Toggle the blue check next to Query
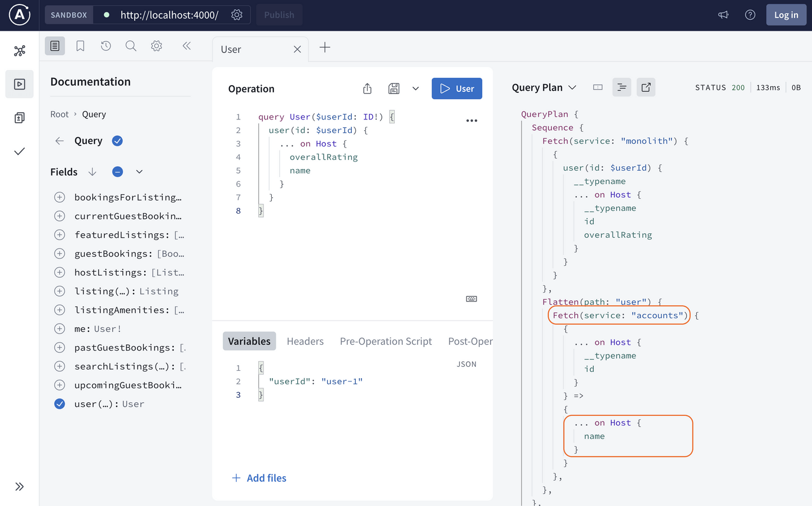 coord(117,141)
